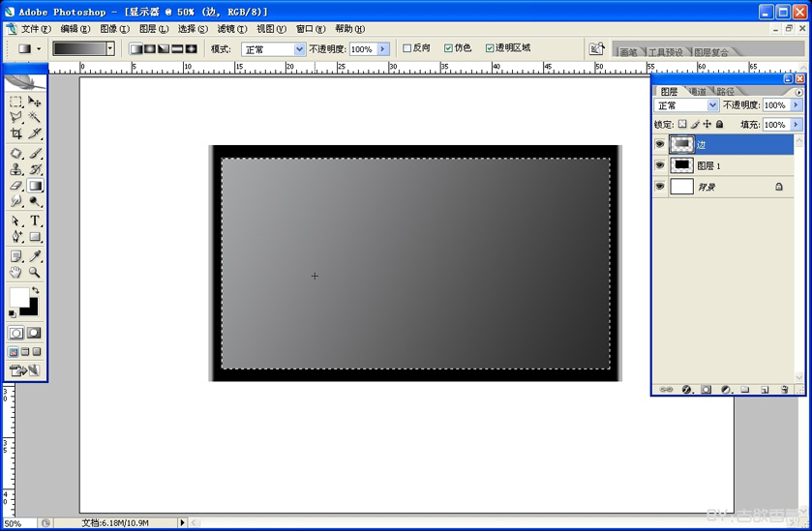Viewport: 812px width, 531px height.
Task: Switch to the 路径 (Paths) tab
Action: (725, 92)
